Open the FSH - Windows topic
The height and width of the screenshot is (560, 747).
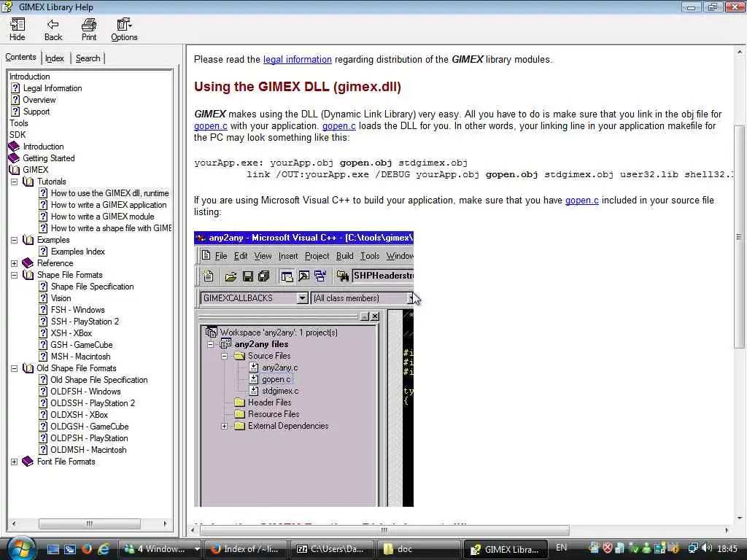pos(77,310)
